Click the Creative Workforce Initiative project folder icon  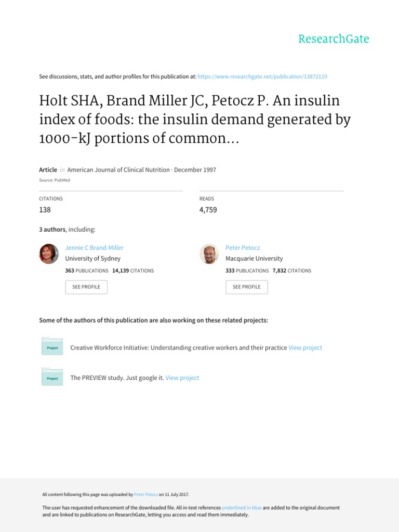(52, 346)
